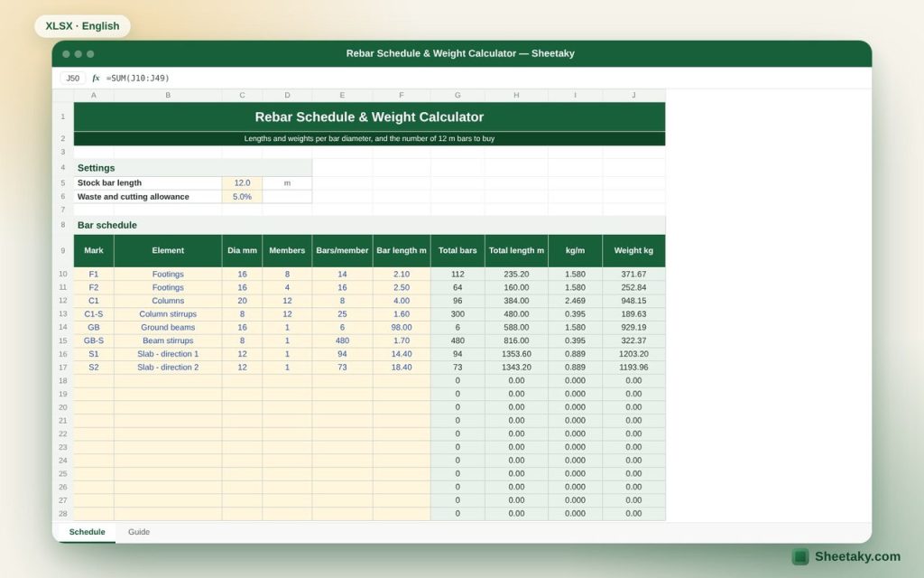Select weight cell 948.15

[634, 301]
